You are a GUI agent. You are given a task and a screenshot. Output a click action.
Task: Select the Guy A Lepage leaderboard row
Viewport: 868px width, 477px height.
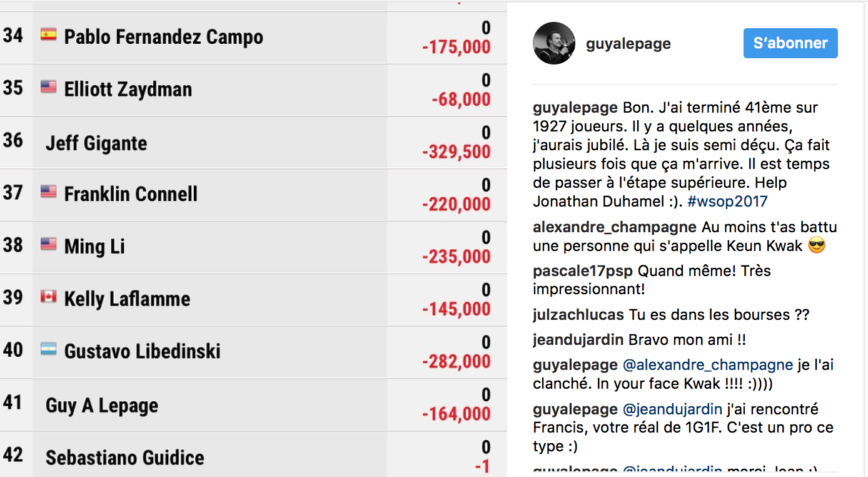point(253,404)
